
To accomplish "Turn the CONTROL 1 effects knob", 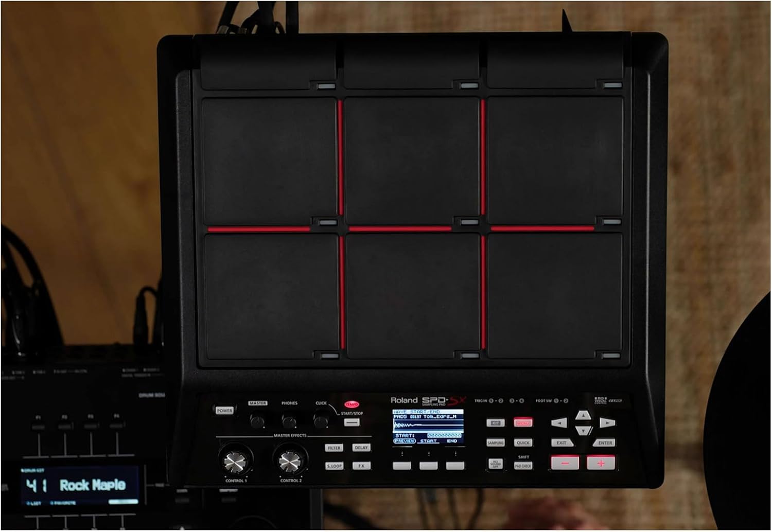I will pyautogui.click(x=234, y=462).
